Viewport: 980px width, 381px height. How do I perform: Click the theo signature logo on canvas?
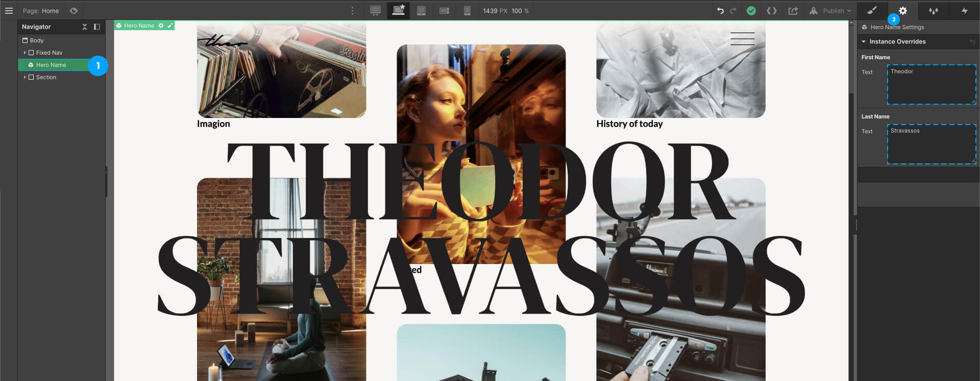coord(223,40)
